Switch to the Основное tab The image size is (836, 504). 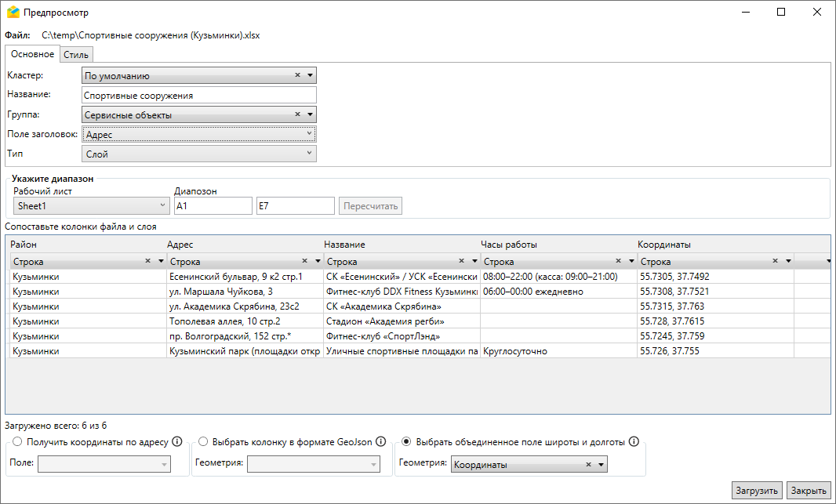[x=32, y=54]
